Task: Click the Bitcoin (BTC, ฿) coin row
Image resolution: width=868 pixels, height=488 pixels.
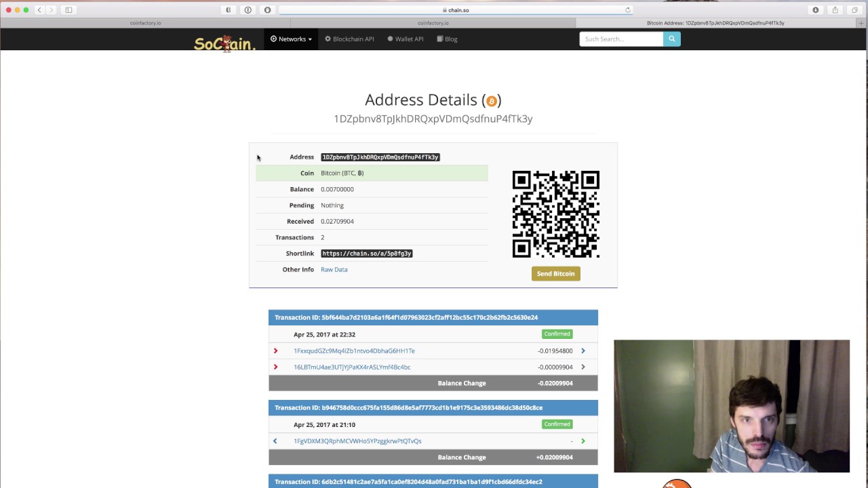Action: pyautogui.click(x=372, y=174)
